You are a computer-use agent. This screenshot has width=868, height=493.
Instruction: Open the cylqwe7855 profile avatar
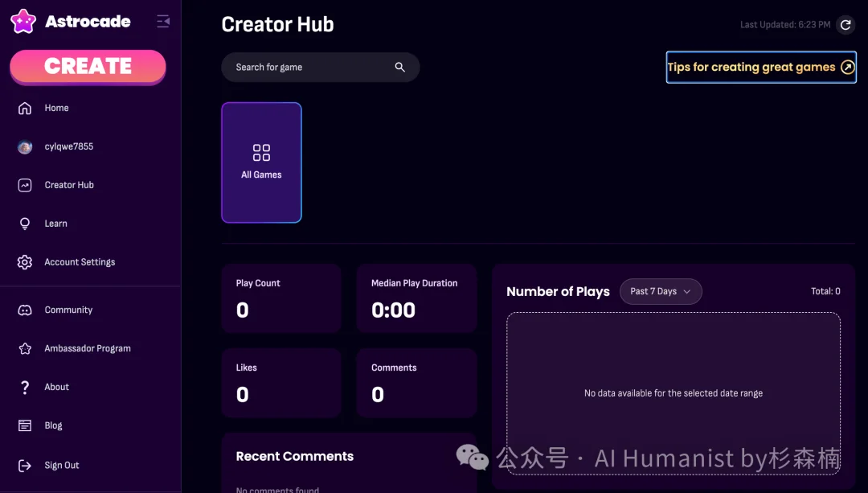25,146
